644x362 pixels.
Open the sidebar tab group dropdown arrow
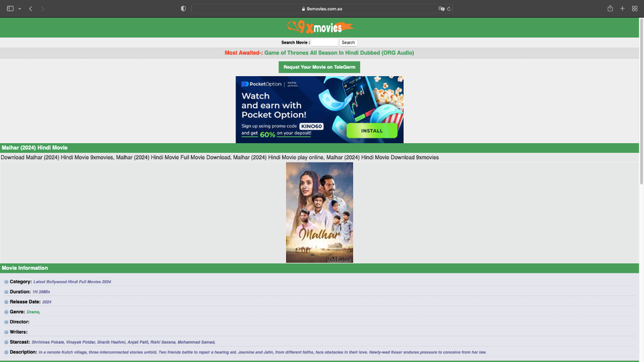[x=19, y=8]
